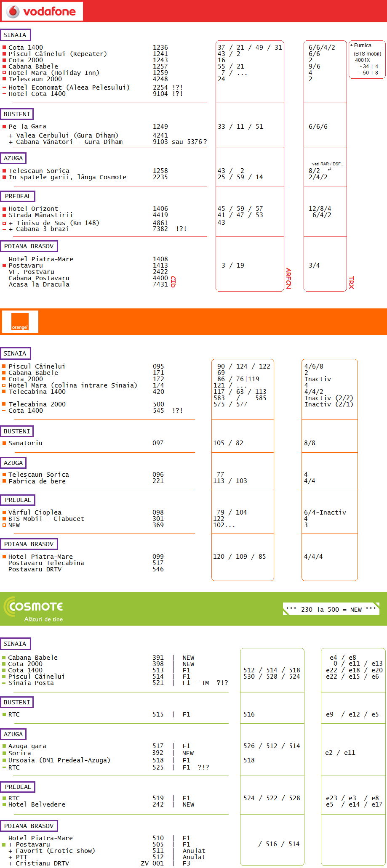
Task: Click the 'Postavaru Telecabina' entry
Action: (46, 563)
